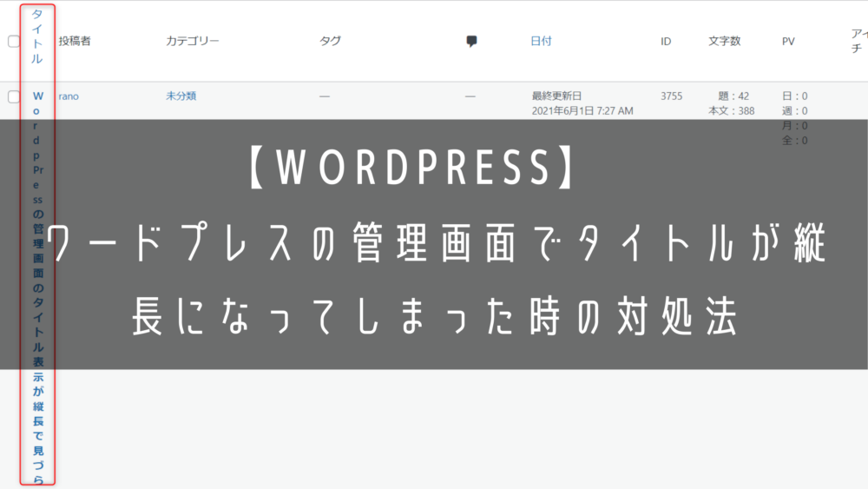Image resolution: width=868 pixels, height=489 pixels.
Task: Click the 文字数 column header
Action: tap(725, 41)
